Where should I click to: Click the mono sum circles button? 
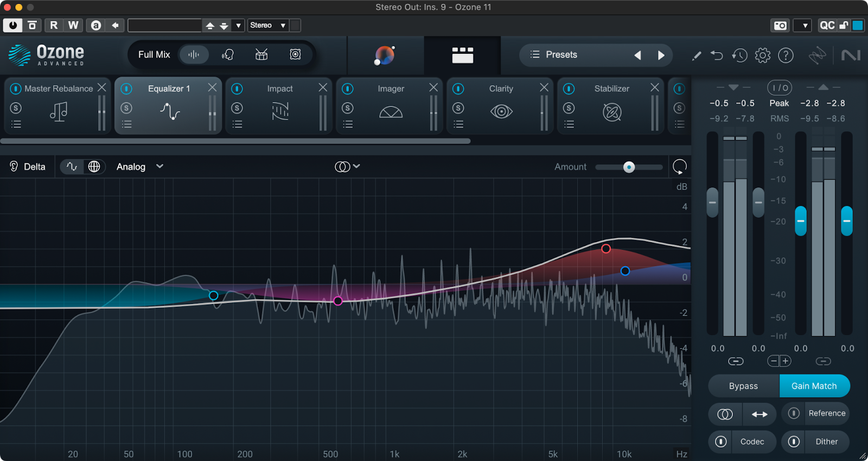click(x=725, y=414)
